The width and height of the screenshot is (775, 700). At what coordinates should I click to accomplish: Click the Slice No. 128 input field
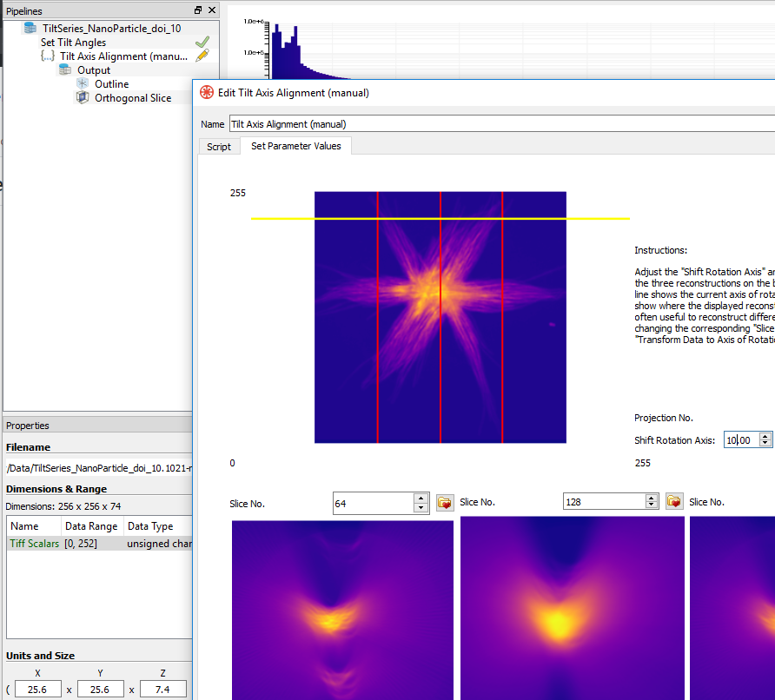coord(604,501)
